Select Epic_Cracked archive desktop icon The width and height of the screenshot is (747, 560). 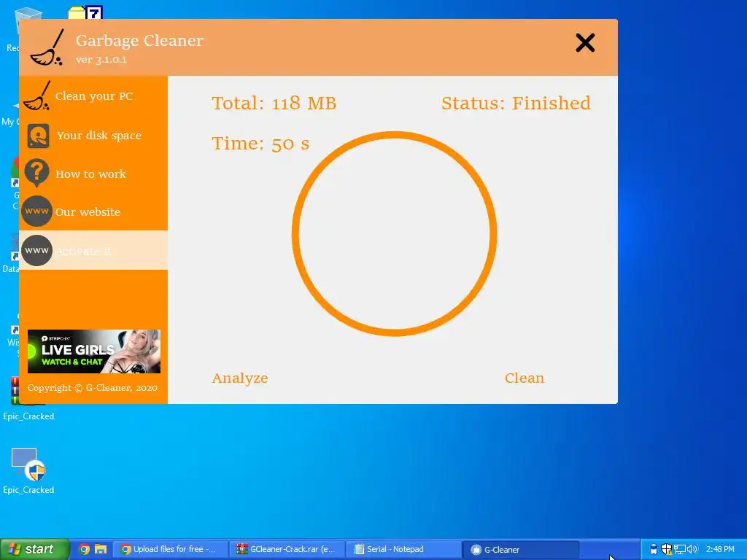(28, 399)
